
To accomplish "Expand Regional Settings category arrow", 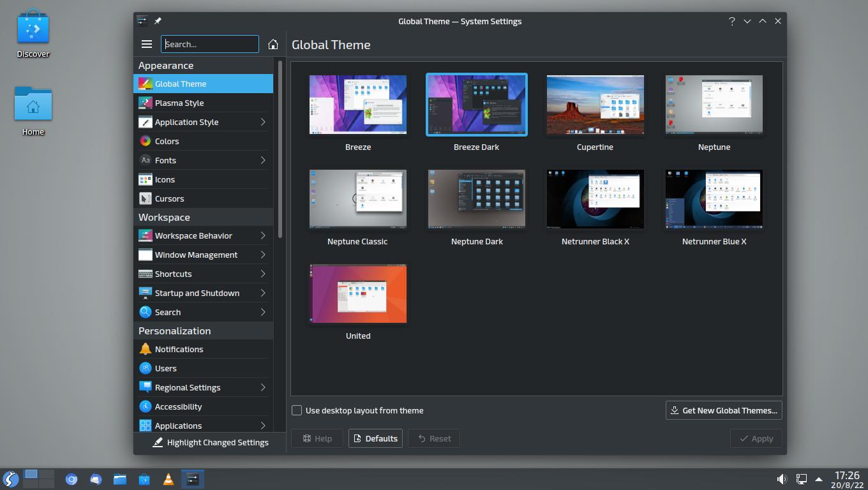I will (263, 387).
